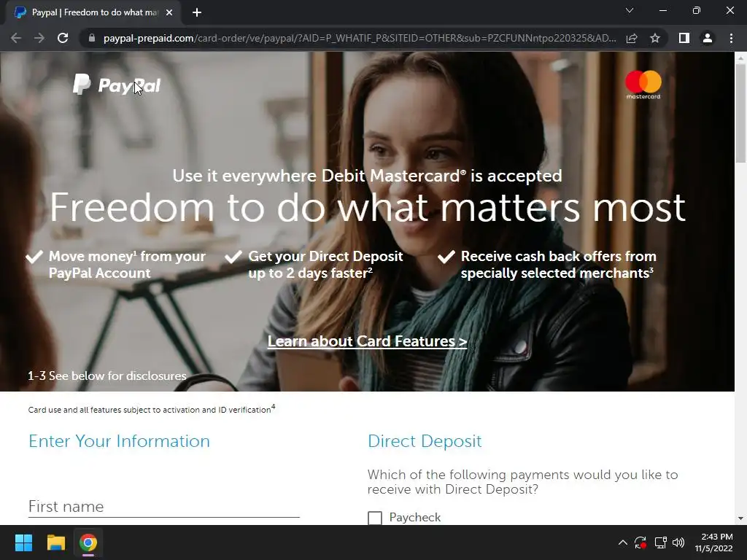The width and height of the screenshot is (747, 560).
Task: Toggle the browser side panel icon
Action: pos(684,38)
